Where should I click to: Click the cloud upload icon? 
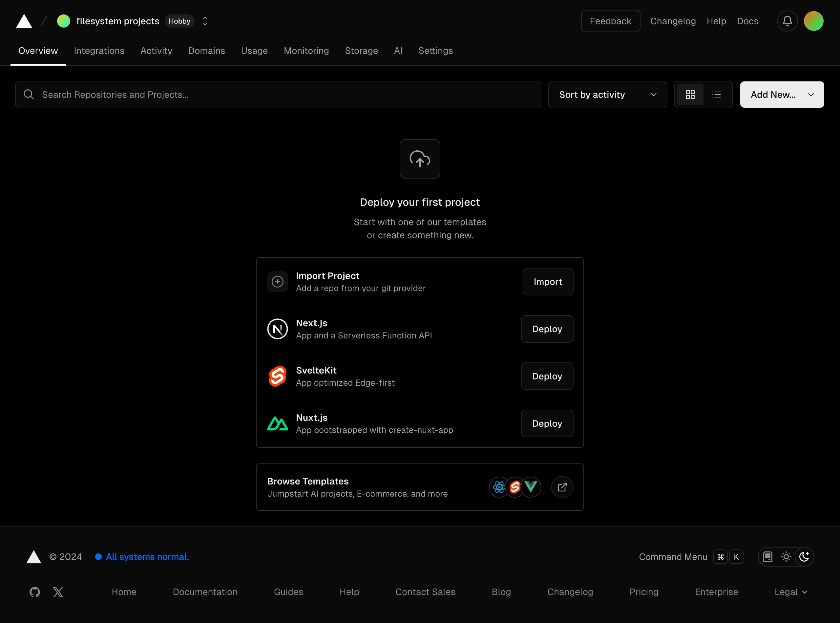[420, 159]
